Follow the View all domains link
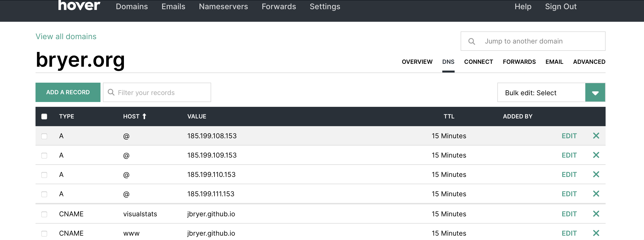 coord(66,36)
